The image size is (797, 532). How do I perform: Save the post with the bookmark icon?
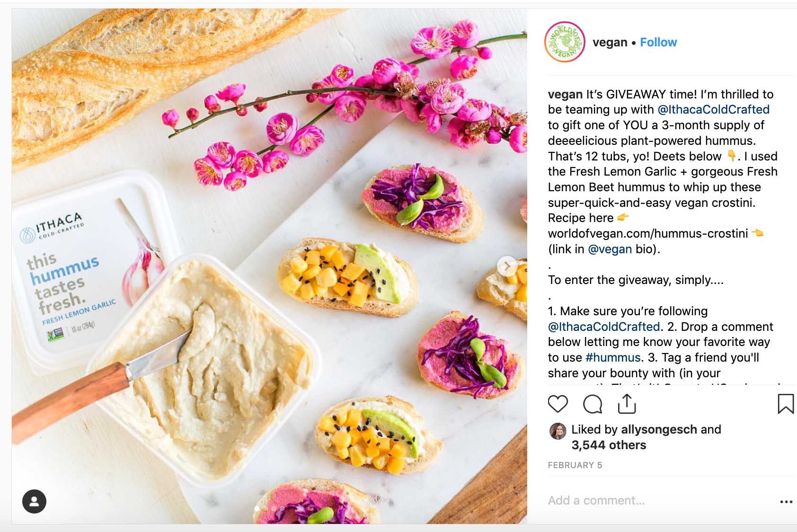click(786, 404)
